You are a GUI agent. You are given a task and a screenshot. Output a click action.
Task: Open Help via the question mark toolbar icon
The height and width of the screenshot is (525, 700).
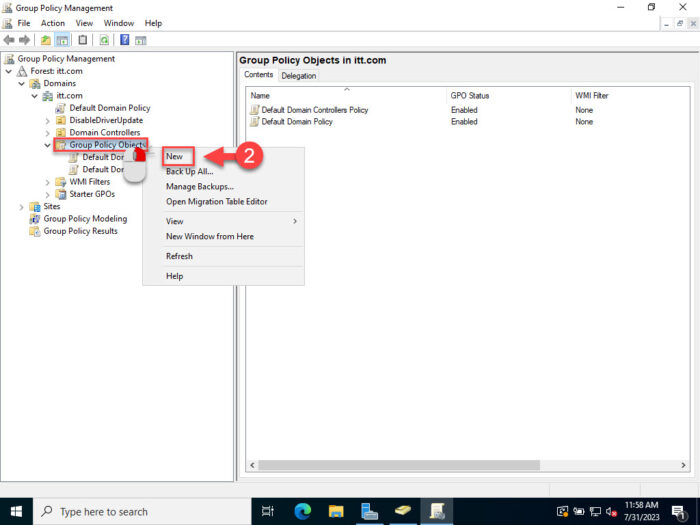[125, 40]
